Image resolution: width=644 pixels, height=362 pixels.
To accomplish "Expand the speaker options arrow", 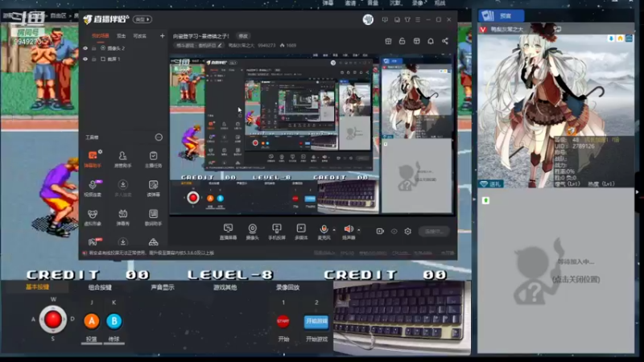I will 359,230.
